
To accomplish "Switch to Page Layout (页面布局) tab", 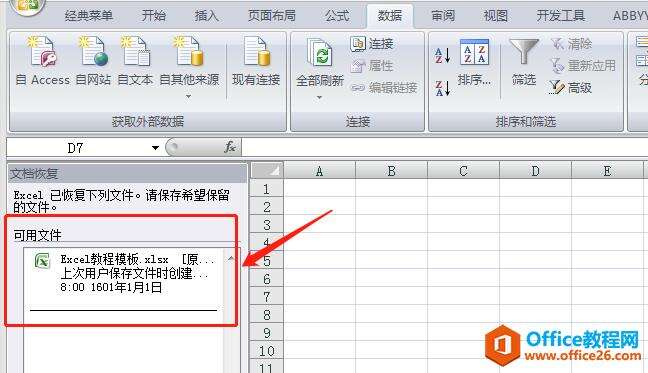I will 272,16.
